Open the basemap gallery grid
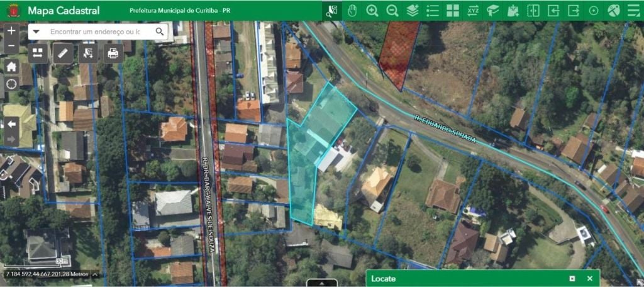The width and height of the screenshot is (644, 287). pyautogui.click(x=453, y=11)
